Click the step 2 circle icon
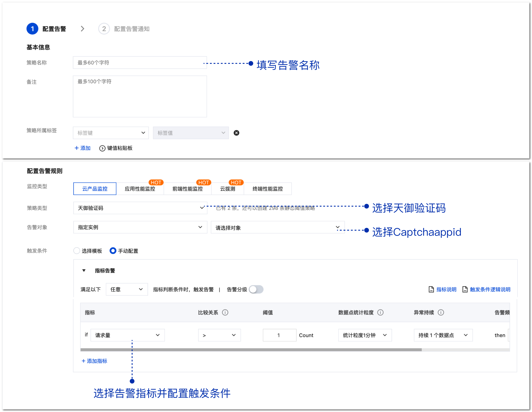Viewport: 532px width, 412px height. click(104, 29)
